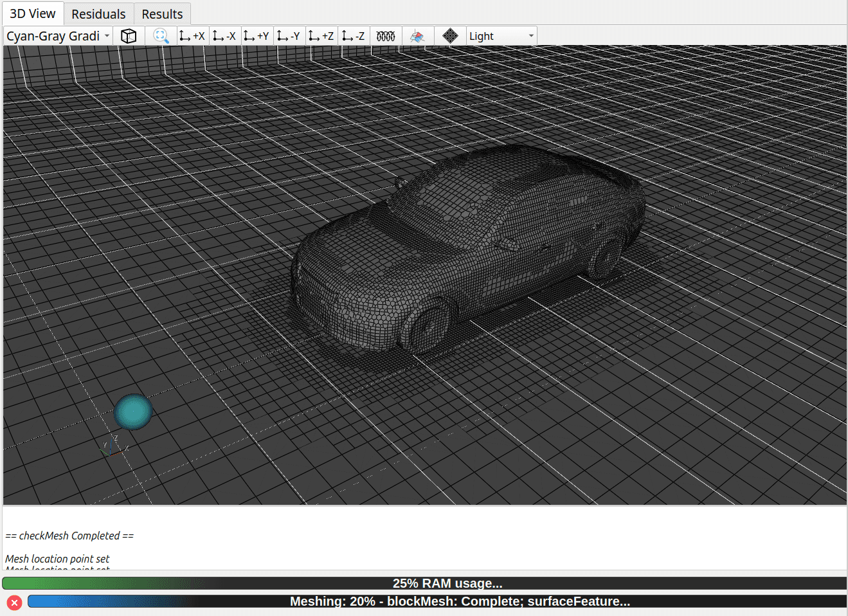Set view direction to -Y
Viewport: 848px width, 616px height.
[289, 36]
